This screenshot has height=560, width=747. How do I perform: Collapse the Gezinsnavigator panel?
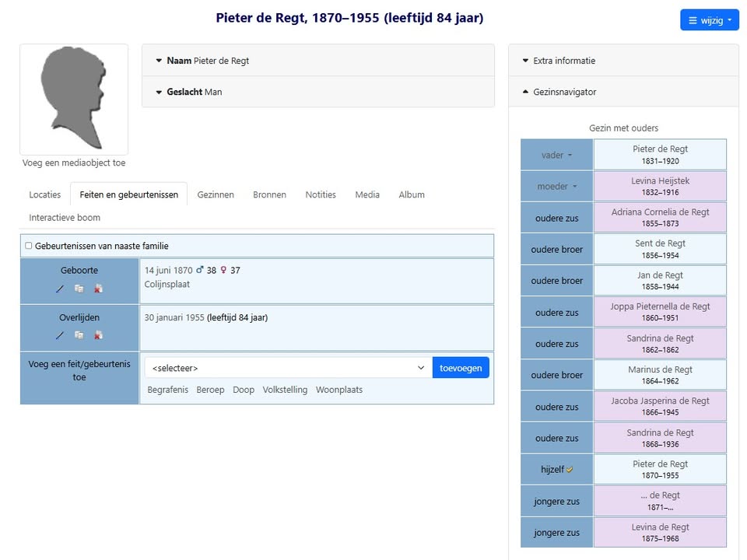(623, 92)
